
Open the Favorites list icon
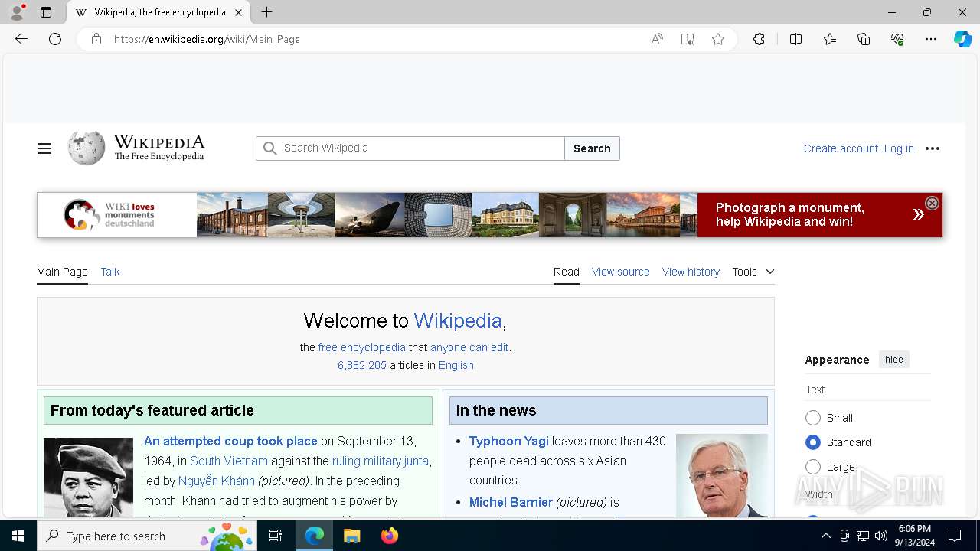coord(830,39)
